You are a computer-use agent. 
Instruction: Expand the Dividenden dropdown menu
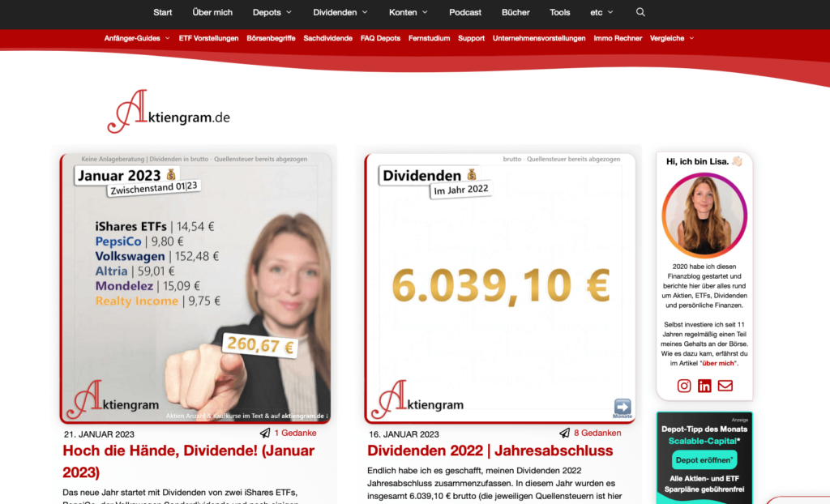(340, 12)
